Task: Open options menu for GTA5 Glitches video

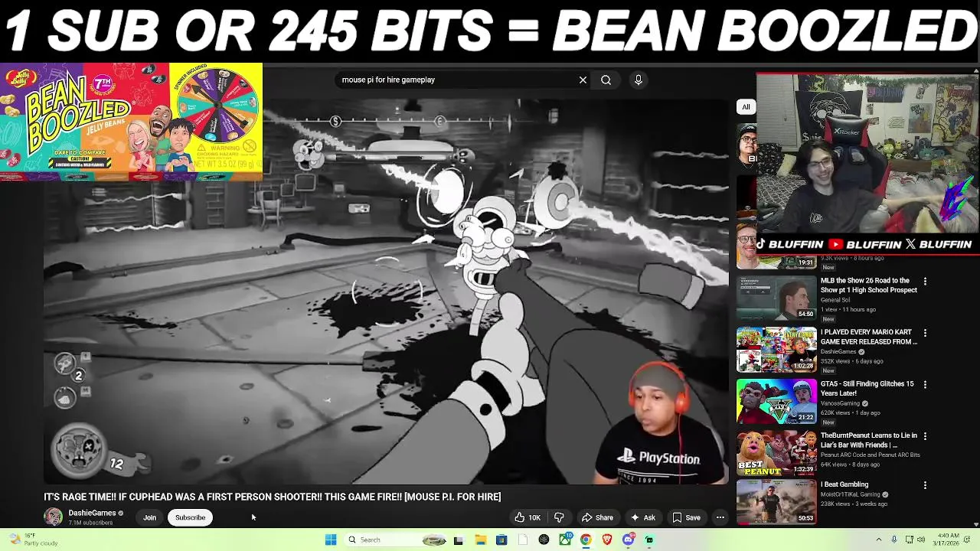Action: pyautogui.click(x=925, y=384)
